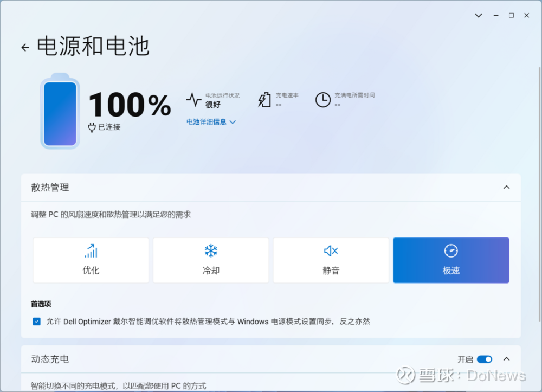Collapse the 散热管理 section chevron
The height and width of the screenshot is (392, 542).
(506, 188)
